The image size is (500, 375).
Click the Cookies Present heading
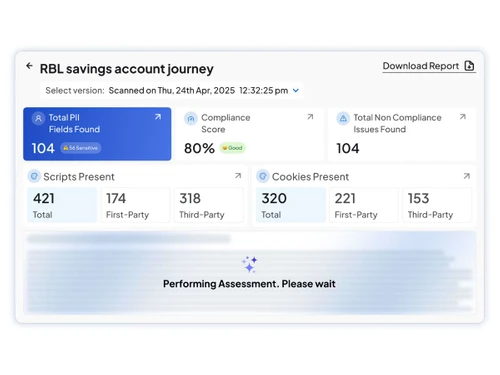[x=310, y=177]
